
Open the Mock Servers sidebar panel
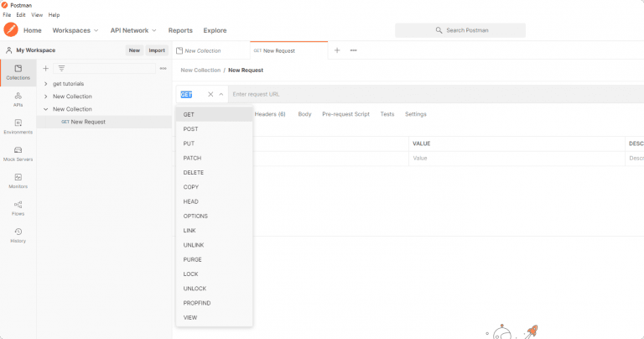(x=18, y=154)
